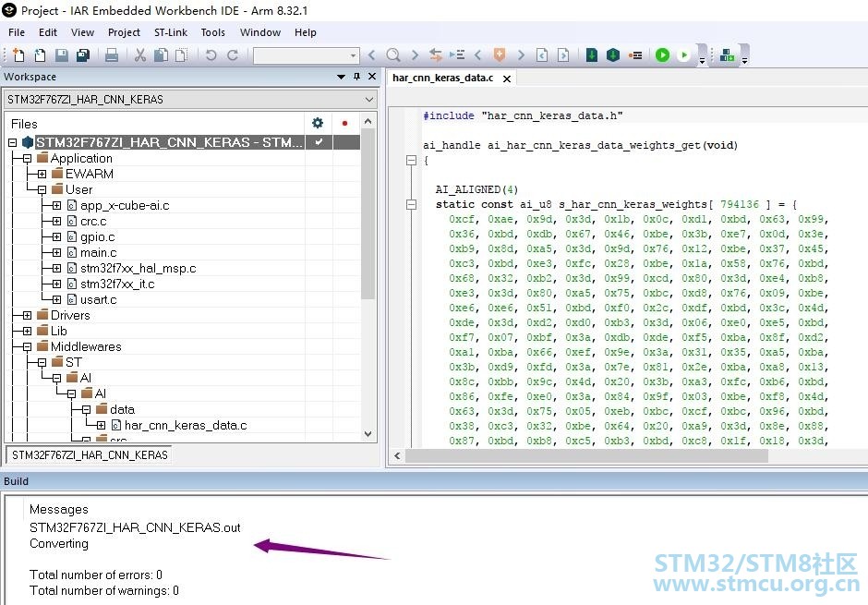Collapse the function body fold marker in editor
This screenshot has width=868, height=605.
click(411, 161)
